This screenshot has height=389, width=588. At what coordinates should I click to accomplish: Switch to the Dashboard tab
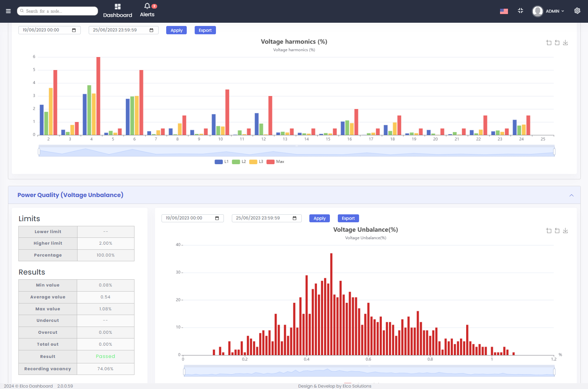point(118,11)
